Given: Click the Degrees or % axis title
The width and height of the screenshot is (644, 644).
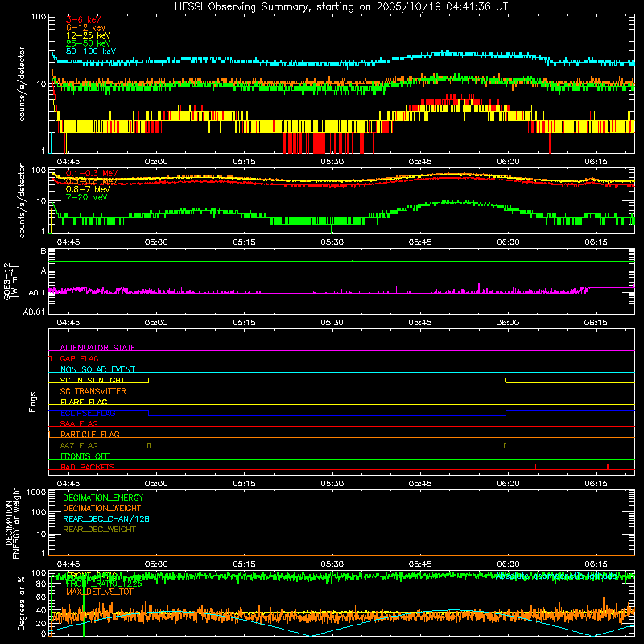Looking at the screenshot, I should (x=21, y=603).
